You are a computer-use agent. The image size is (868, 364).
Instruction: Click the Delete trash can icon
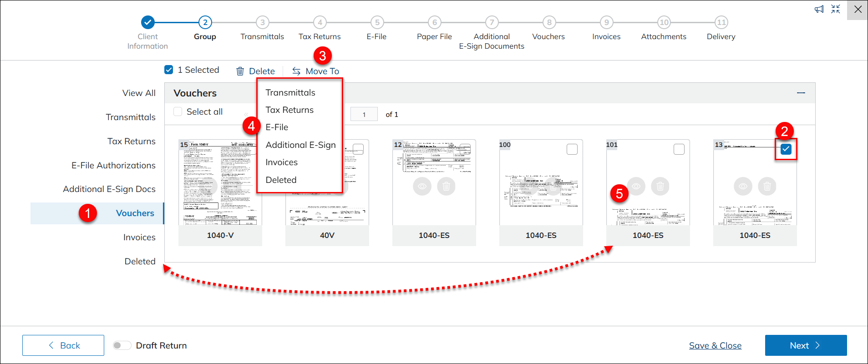[240, 71]
